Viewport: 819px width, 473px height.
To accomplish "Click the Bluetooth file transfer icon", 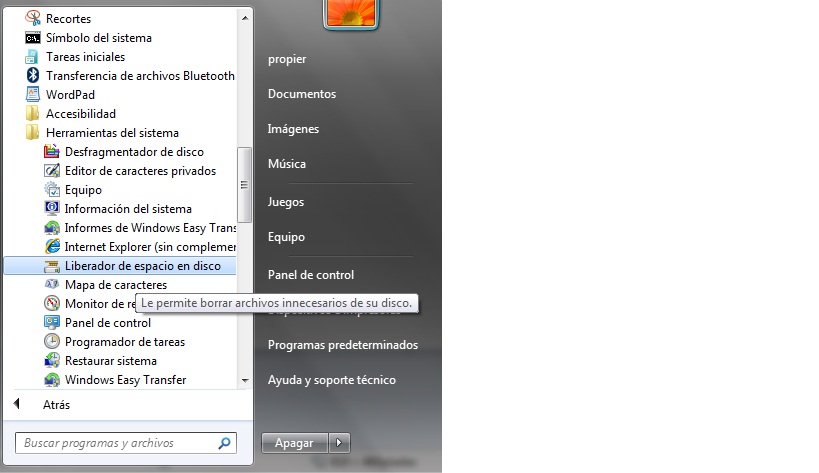I will [x=33, y=75].
